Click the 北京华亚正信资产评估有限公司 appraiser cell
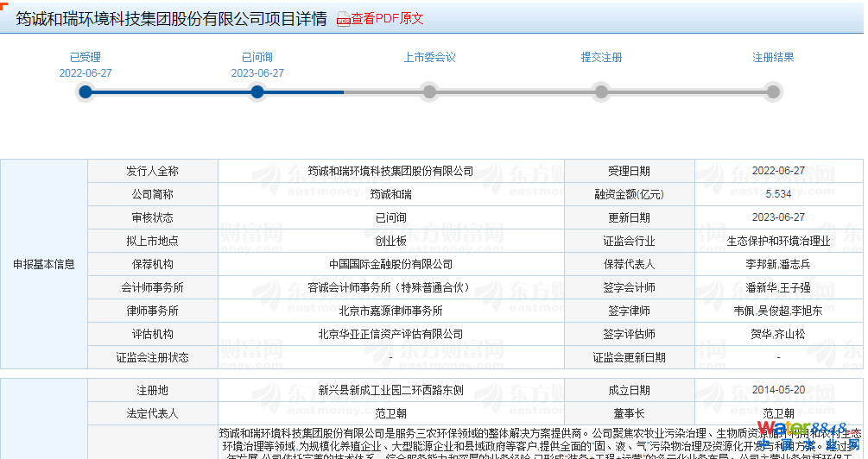Image resolution: width=868 pixels, height=459 pixels. pyautogui.click(x=390, y=335)
